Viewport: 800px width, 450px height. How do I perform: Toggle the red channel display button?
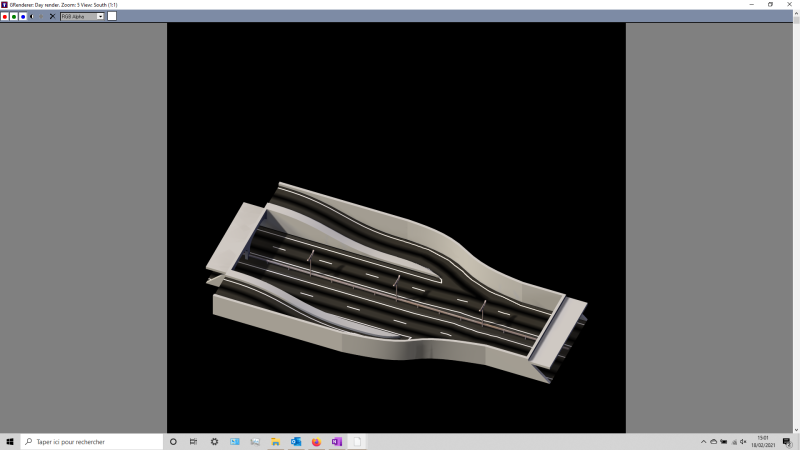tap(5, 16)
